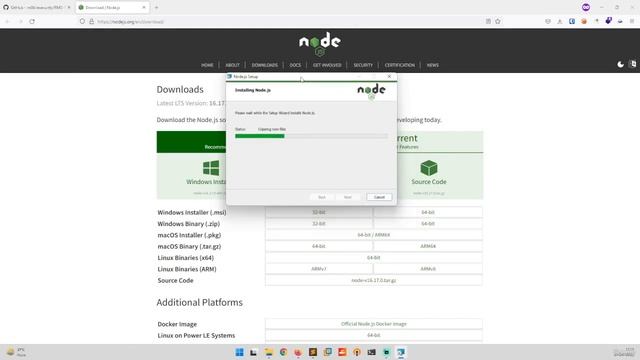640x360 pixels.
Task: Click the Node.js logo in page header
Action: [320, 44]
